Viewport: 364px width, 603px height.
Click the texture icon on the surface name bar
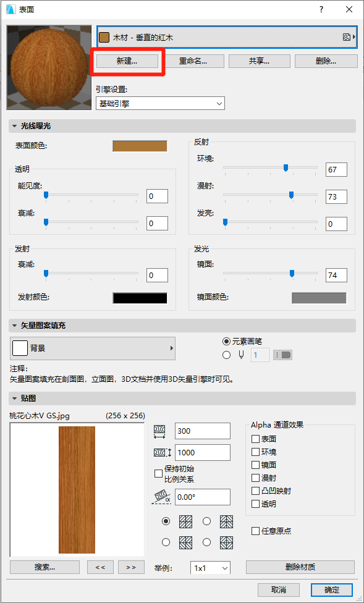coord(346,37)
